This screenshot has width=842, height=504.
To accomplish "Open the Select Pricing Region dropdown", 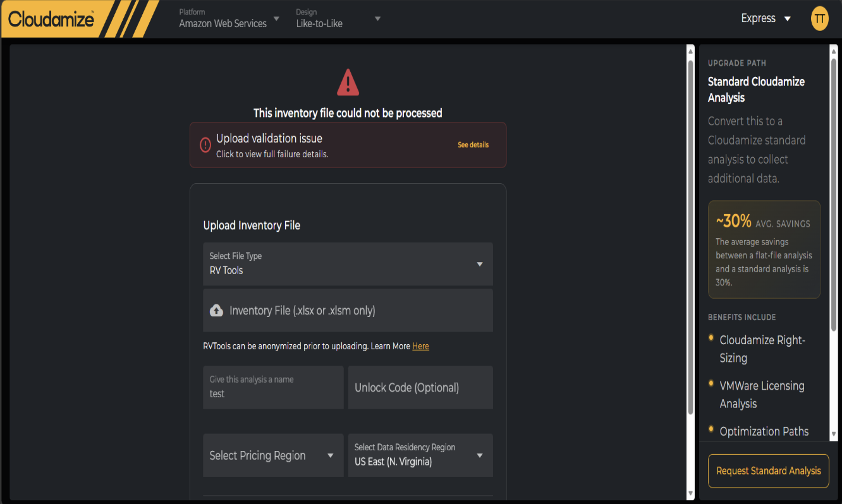I will click(273, 455).
